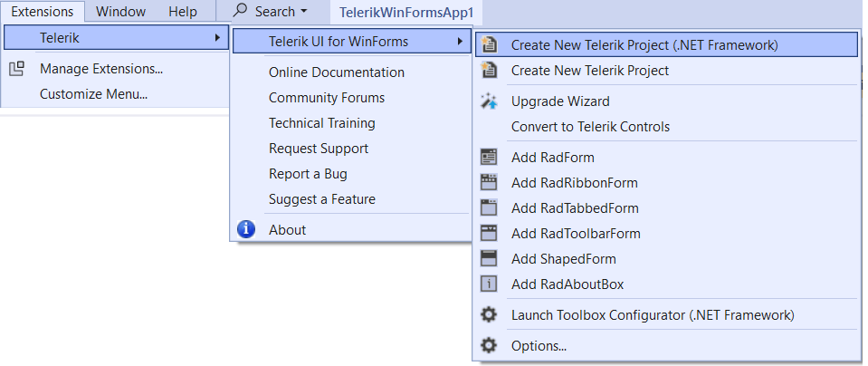Screen dimensions: 868x366
Task: Open Technical Training
Action: click(x=351, y=123)
